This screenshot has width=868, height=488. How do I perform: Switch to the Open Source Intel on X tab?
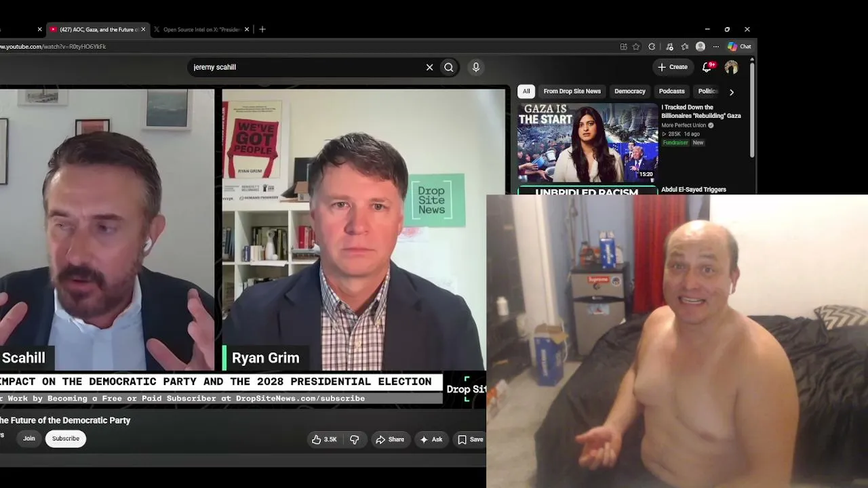(201, 30)
